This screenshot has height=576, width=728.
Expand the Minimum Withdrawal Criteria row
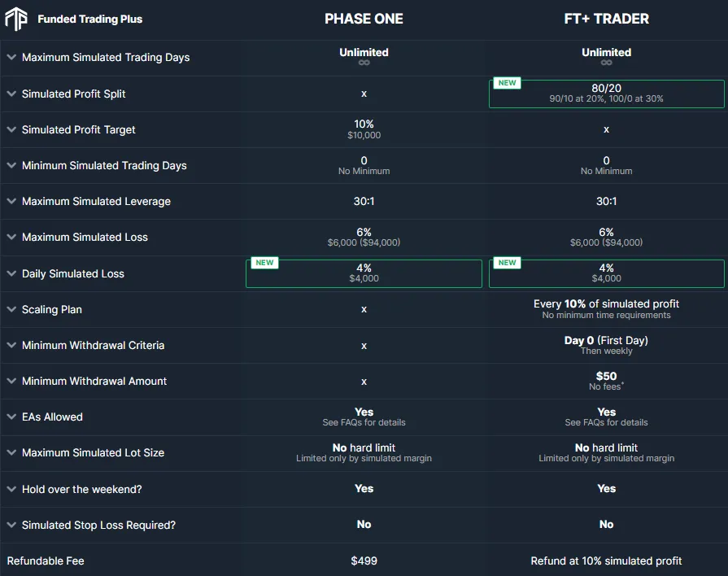pyautogui.click(x=10, y=345)
